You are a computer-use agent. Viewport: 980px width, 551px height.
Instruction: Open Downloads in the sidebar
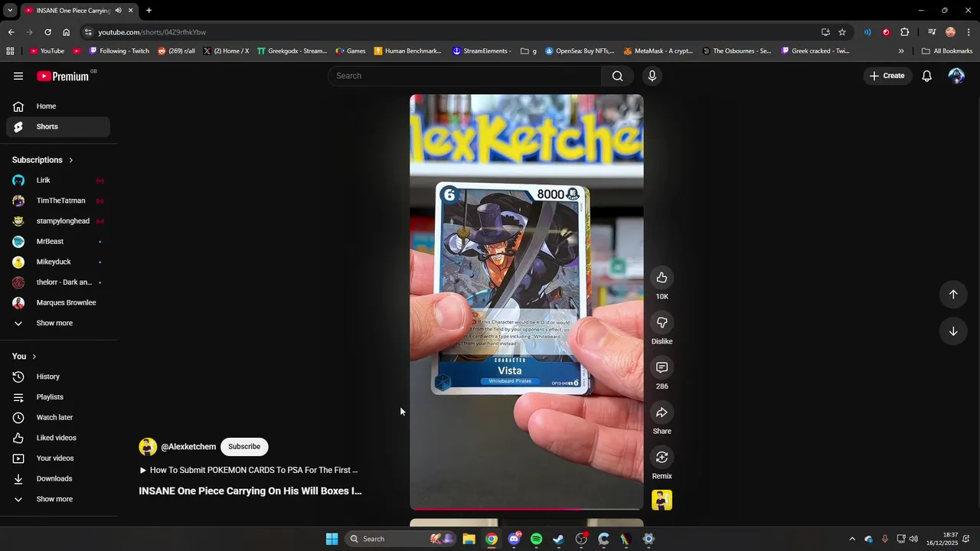click(58, 479)
